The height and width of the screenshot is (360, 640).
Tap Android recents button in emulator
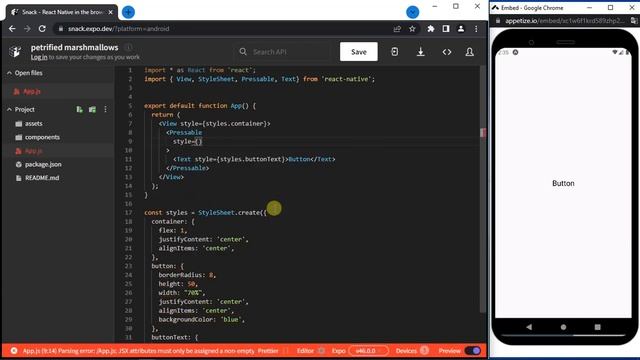point(598,327)
